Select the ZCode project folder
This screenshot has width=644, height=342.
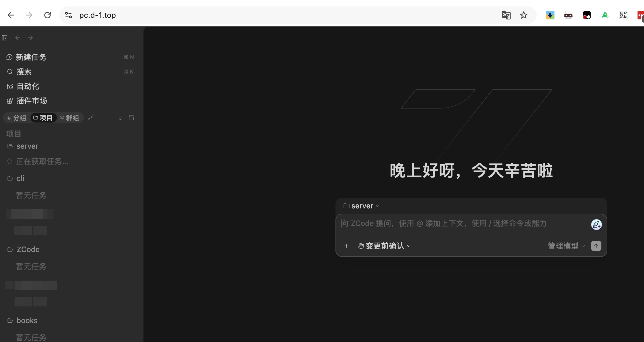(x=70, y=249)
